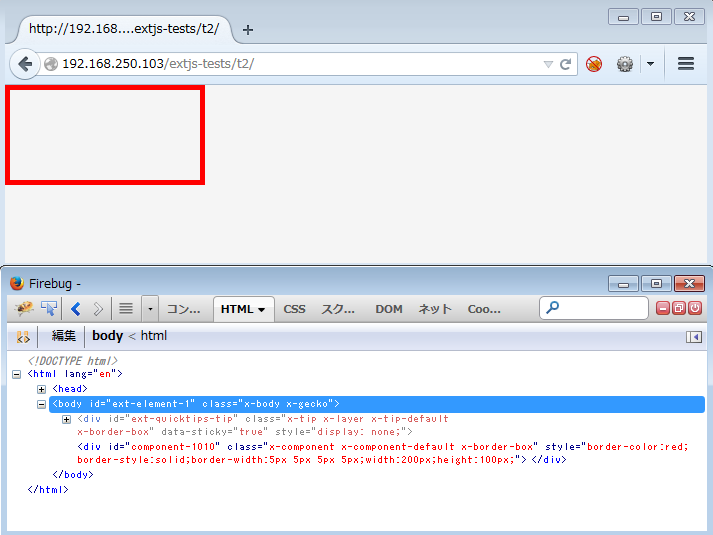Go back in Firebug panel history

(75, 309)
